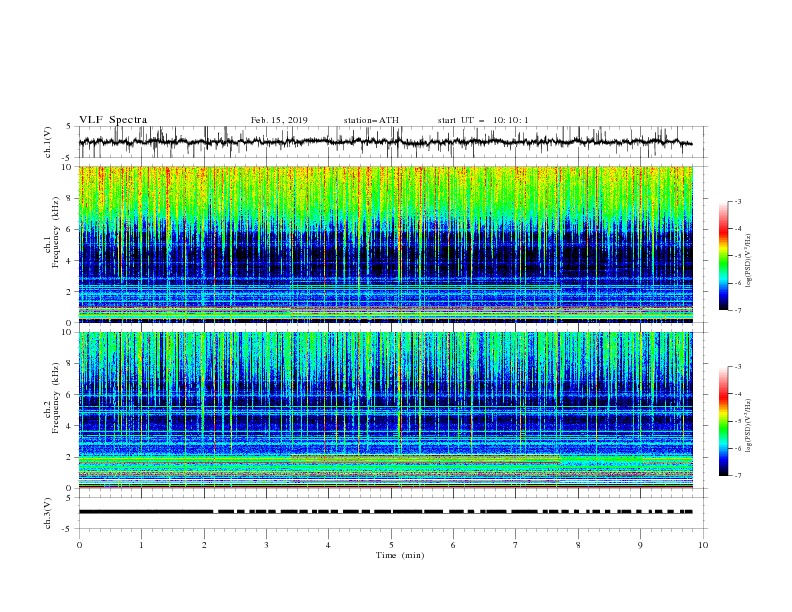
Task: Select the date label "Feb. 15, 2019"
Action: click(x=279, y=120)
